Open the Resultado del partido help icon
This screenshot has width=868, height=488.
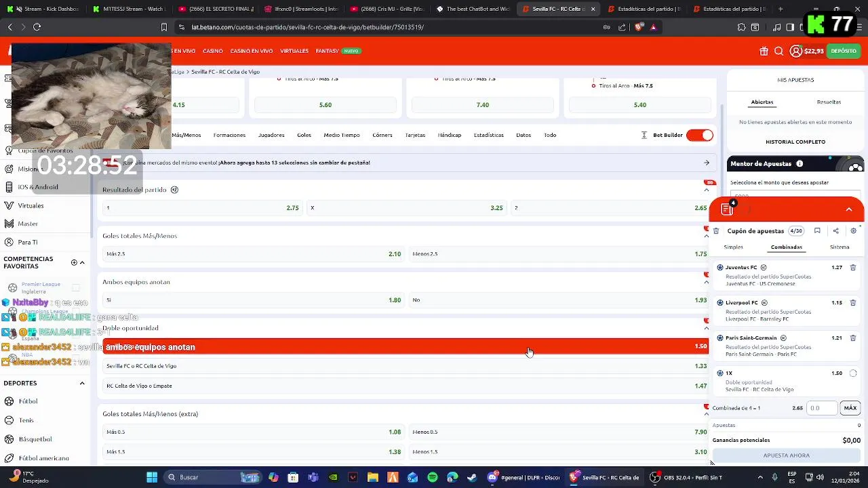pos(174,190)
